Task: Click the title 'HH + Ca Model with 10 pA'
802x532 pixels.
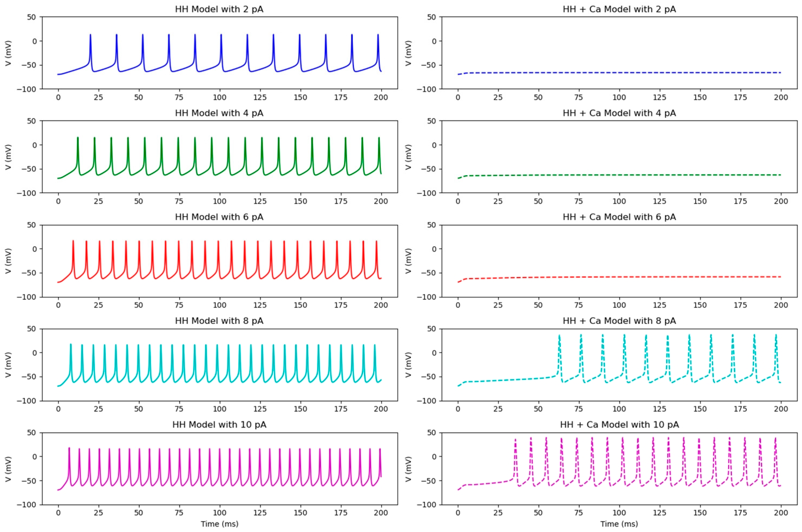Action: coord(619,425)
